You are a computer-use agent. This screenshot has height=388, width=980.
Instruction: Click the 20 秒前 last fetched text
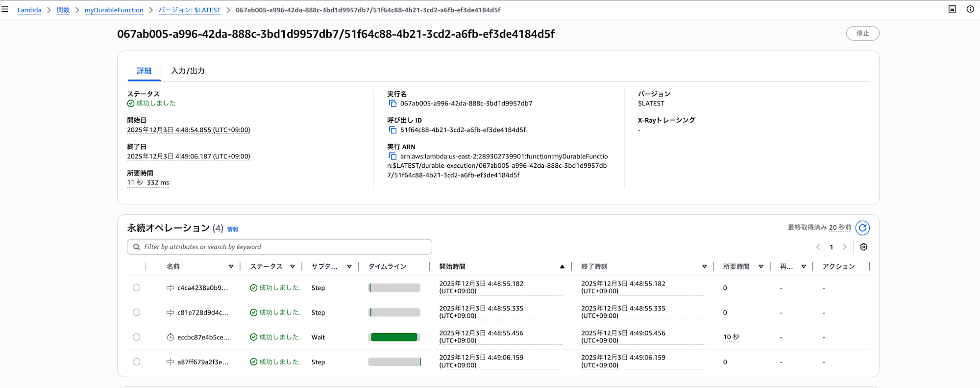tap(840, 228)
